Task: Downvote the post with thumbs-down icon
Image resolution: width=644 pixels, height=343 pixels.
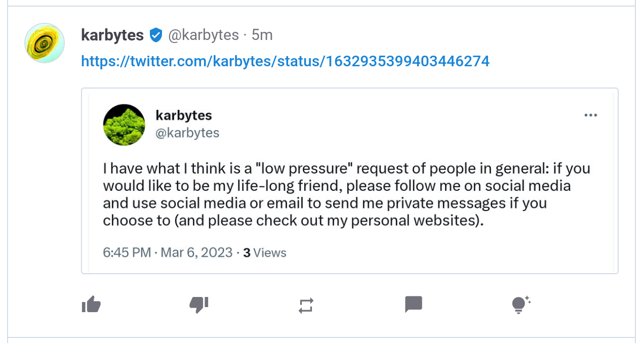Action: click(198, 305)
